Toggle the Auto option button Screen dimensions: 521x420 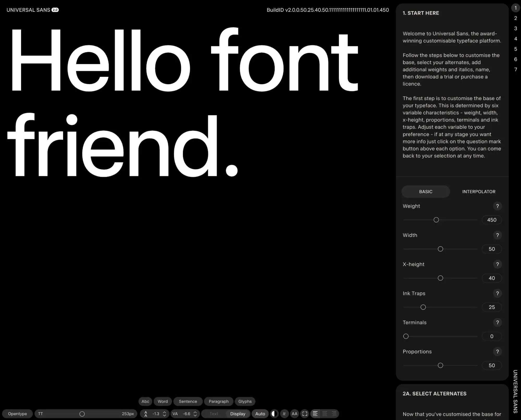click(x=260, y=414)
